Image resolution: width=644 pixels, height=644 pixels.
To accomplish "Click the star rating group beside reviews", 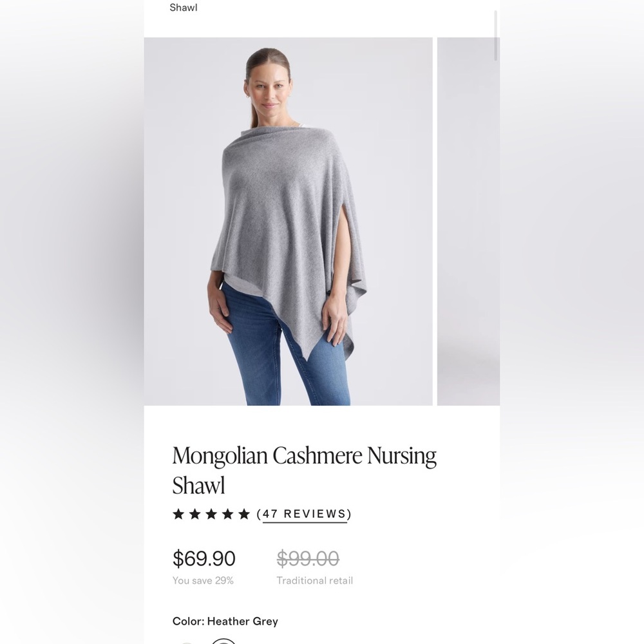I will pos(213,514).
